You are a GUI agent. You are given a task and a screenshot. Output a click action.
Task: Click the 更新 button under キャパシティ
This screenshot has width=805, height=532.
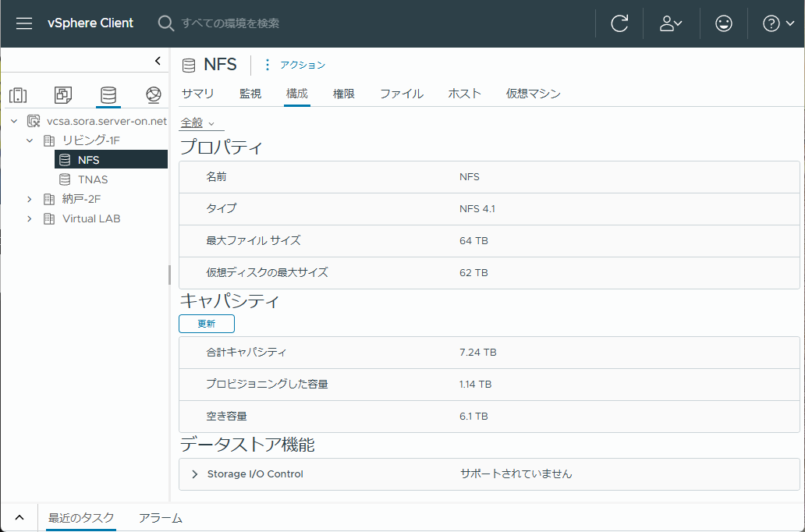207,324
